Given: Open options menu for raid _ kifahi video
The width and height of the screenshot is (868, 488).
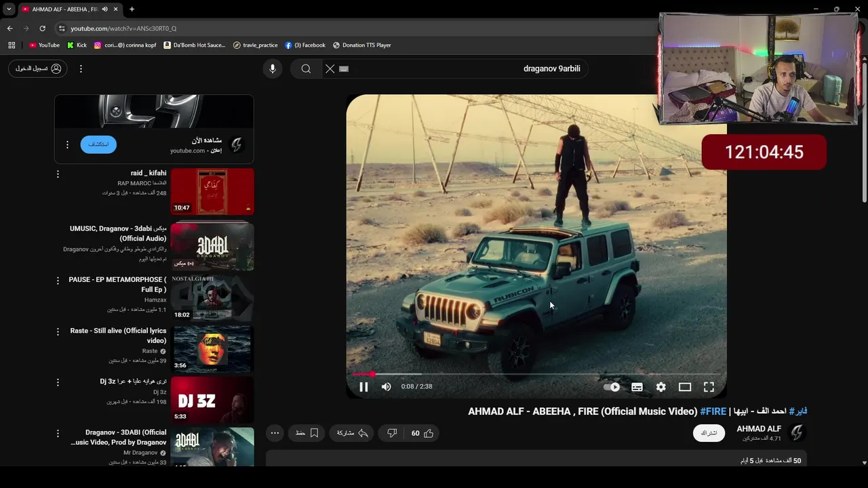Looking at the screenshot, I should point(58,174).
